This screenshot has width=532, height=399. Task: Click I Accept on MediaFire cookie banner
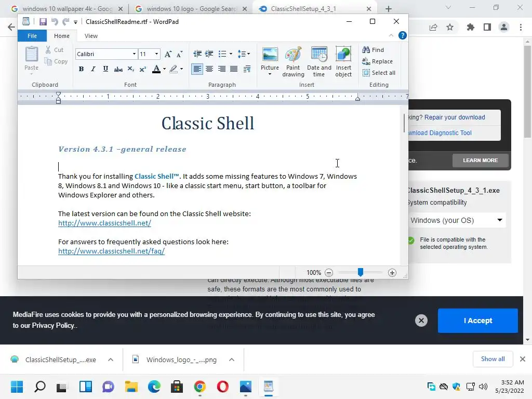pos(478,321)
